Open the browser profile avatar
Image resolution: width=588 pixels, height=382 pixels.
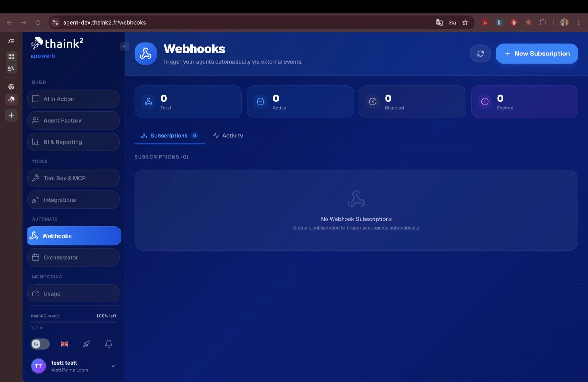[564, 22]
